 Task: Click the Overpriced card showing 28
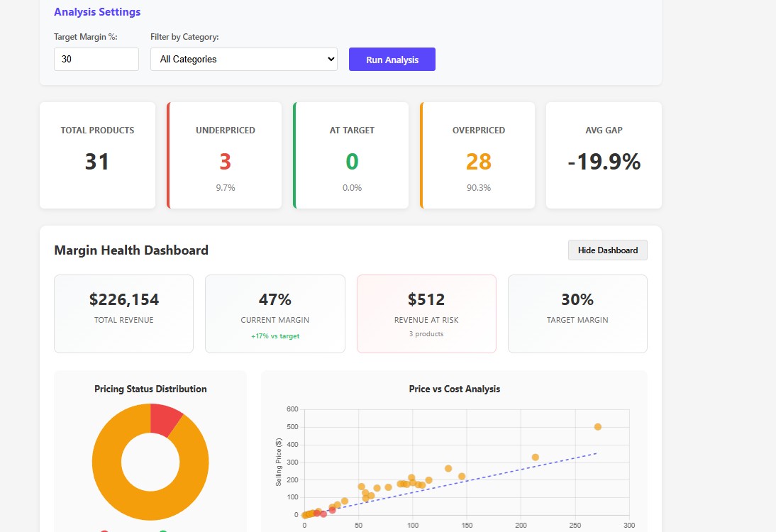tap(477, 155)
